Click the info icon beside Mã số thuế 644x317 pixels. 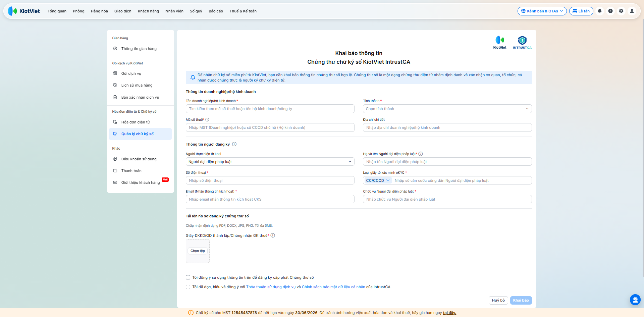(207, 120)
